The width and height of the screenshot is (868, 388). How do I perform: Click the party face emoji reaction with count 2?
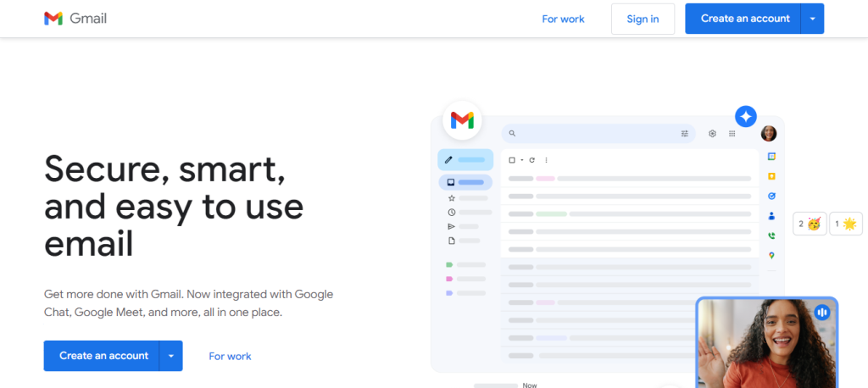point(810,224)
